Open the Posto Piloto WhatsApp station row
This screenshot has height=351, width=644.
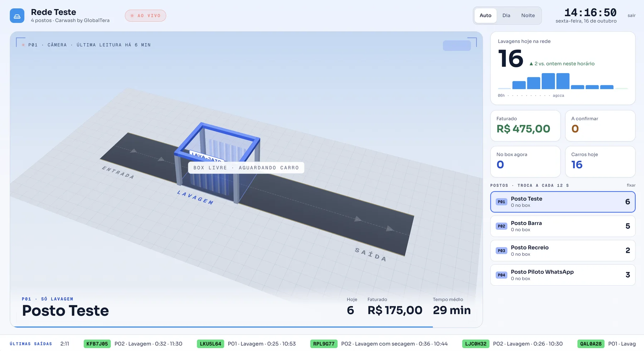[x=563, y=275]
